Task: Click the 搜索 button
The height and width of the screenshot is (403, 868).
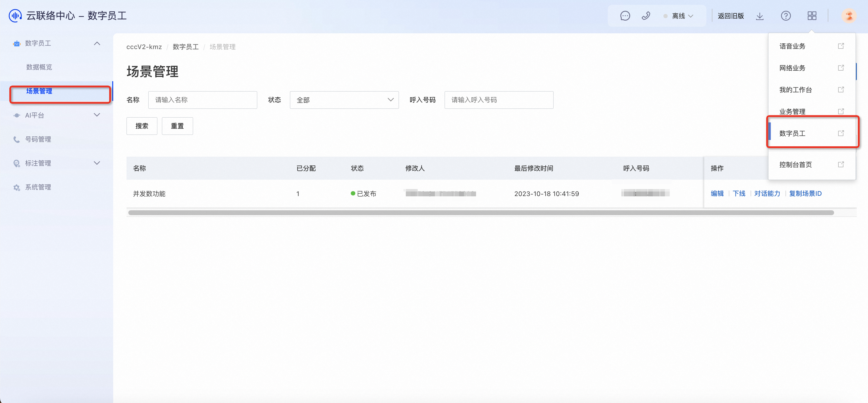Action: (x=142, y=126)
